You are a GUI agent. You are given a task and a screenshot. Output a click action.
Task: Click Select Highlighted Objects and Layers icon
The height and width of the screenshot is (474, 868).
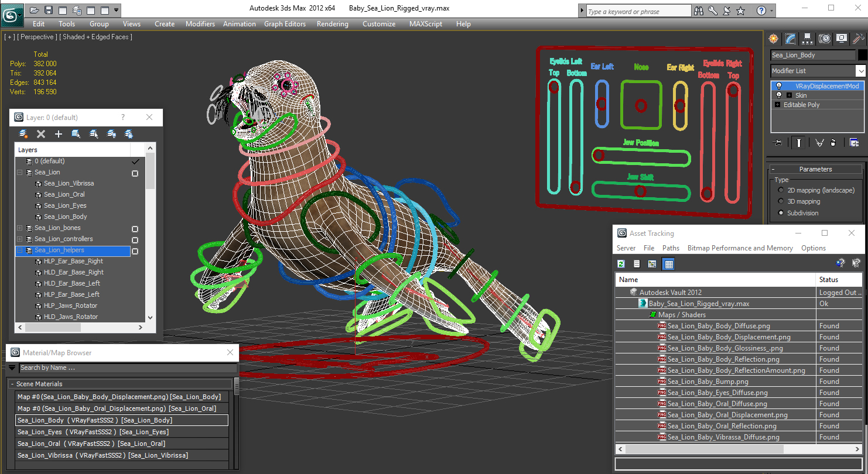76,134
